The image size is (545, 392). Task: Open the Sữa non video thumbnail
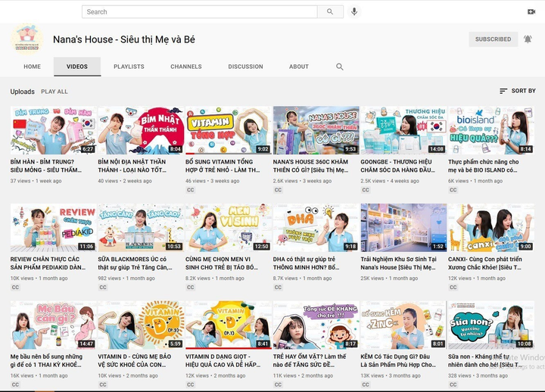(x=491, y=325)
